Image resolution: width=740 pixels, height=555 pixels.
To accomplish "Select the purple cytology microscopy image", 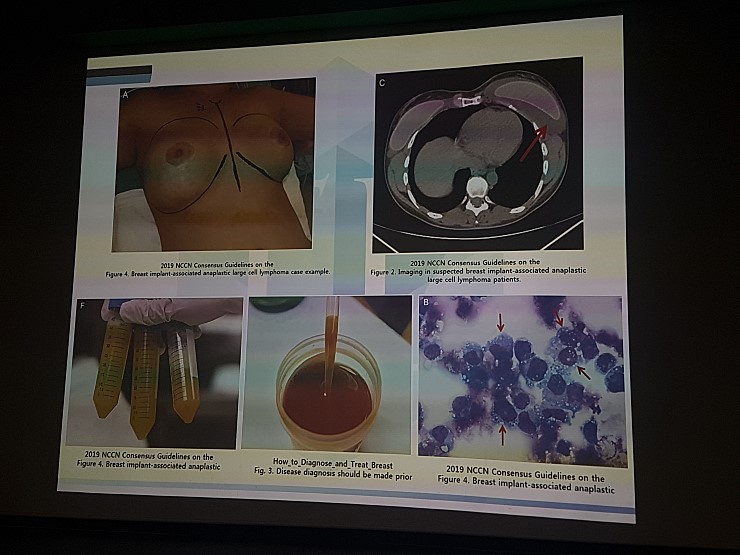I will (521, 381).
